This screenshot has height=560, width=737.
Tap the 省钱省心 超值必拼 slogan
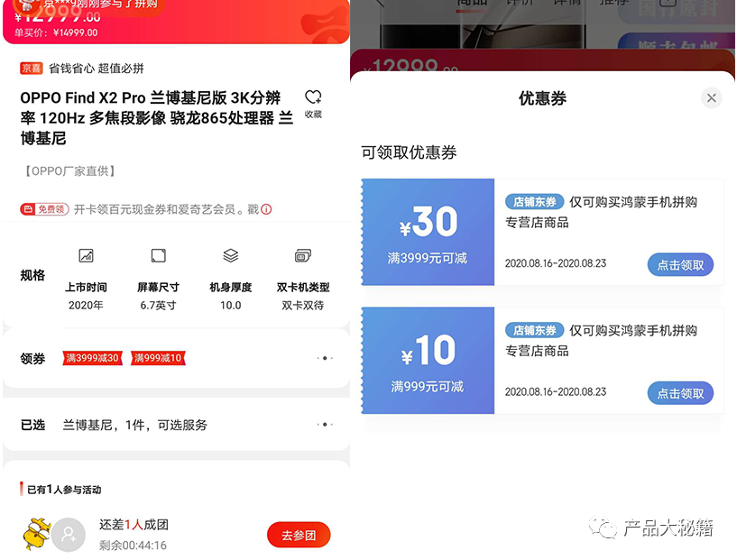coord(97,69)
